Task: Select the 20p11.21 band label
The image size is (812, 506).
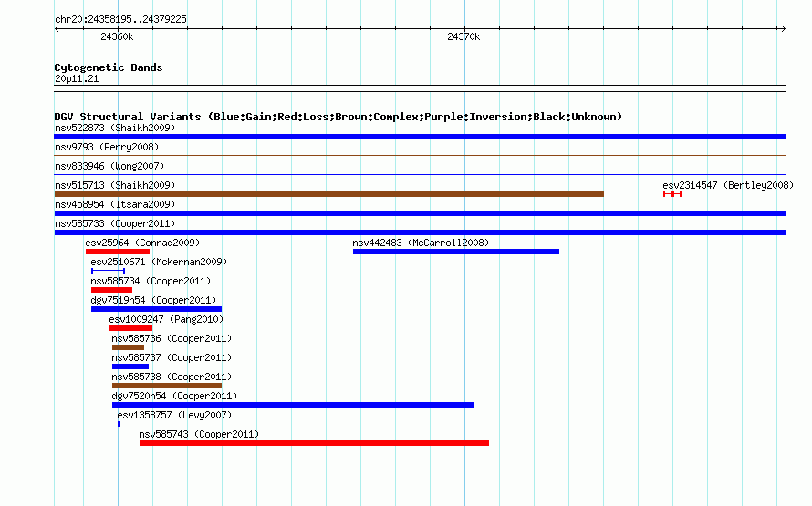Action: (77, 78)
